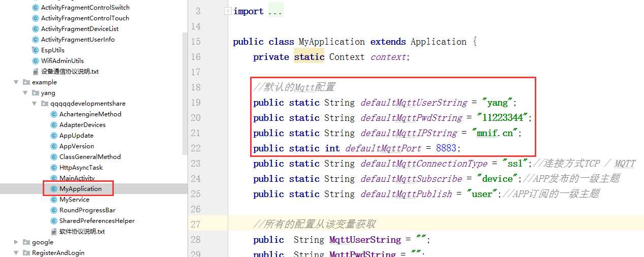Viewport: 644px width, 257px height.
Task: Place cursor on "11223344" password string
Action: pos(502,118)
